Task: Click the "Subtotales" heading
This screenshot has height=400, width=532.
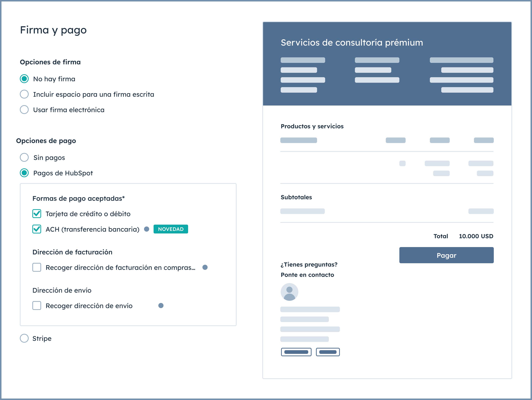Action: tap(296, 197)
